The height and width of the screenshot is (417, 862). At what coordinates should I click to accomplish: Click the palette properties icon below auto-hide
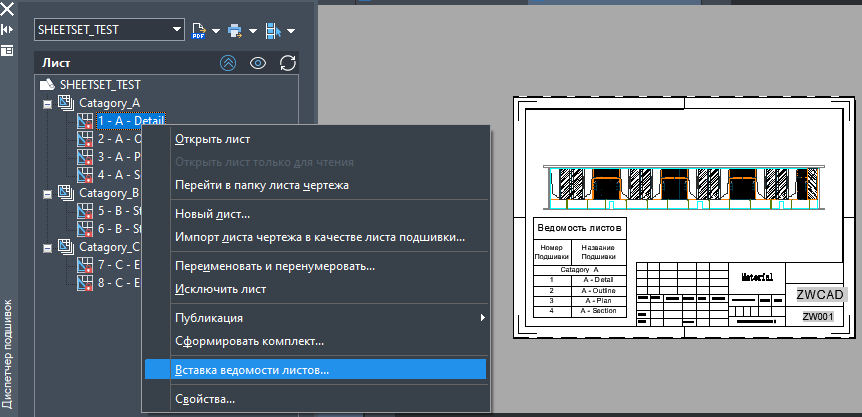(7, 49)
